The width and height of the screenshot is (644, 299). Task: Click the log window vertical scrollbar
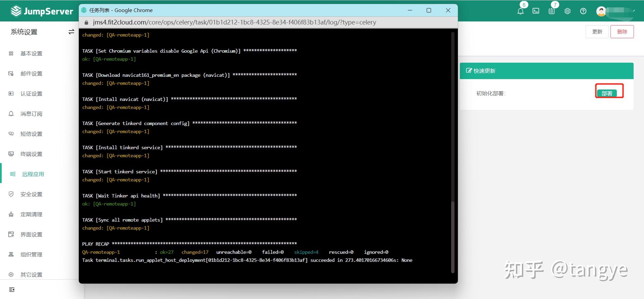453,237
